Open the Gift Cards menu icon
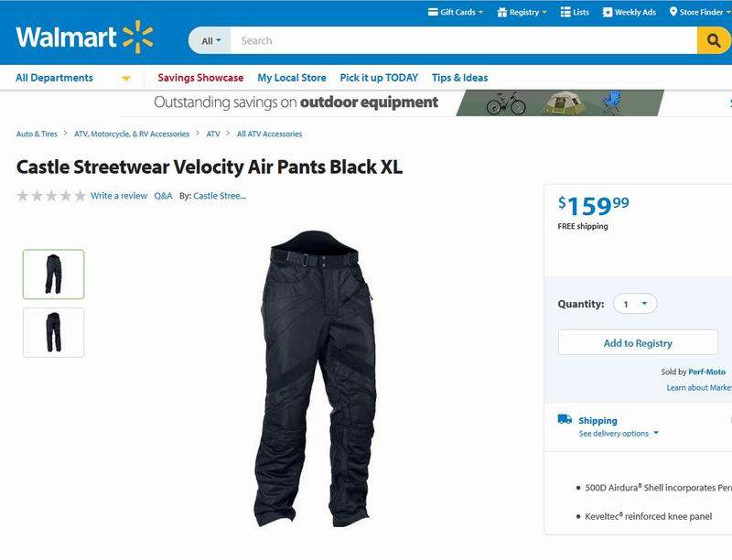 [x=433, y=12]
